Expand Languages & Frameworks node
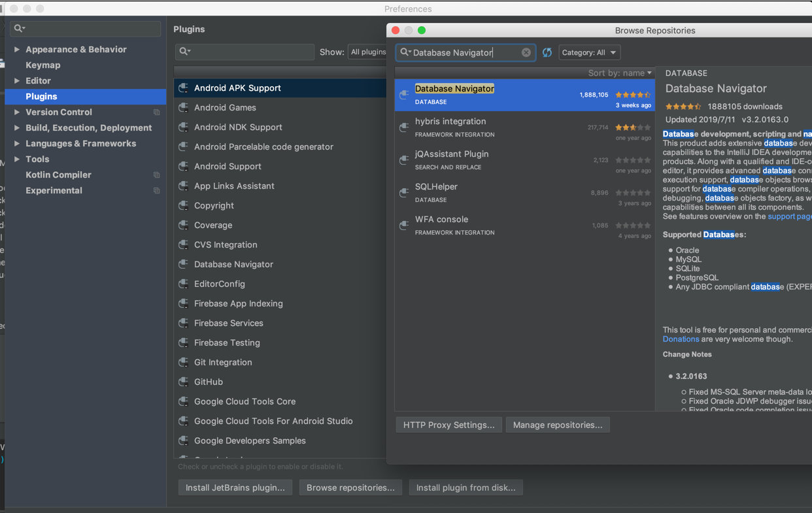The width and height of the screenshot is (812, 513). tap(17, 144)
